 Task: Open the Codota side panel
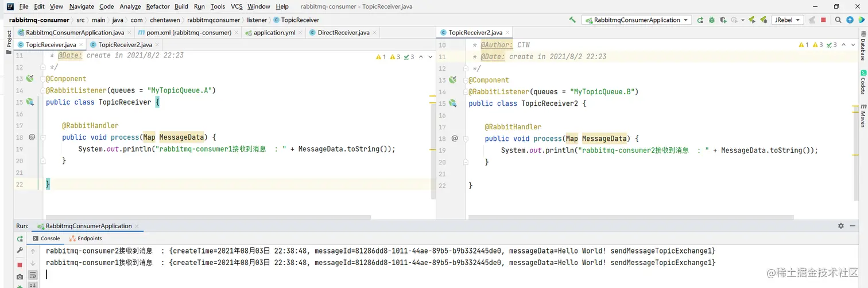863,82
